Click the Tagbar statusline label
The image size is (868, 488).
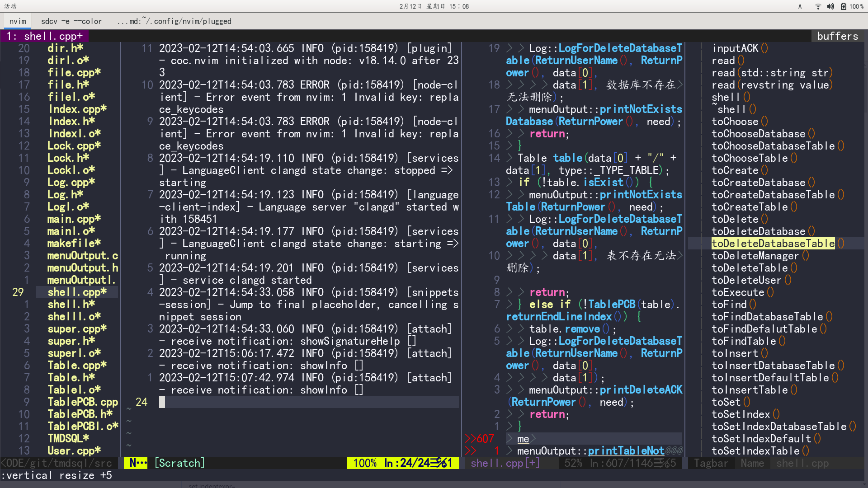coord(711,463)
